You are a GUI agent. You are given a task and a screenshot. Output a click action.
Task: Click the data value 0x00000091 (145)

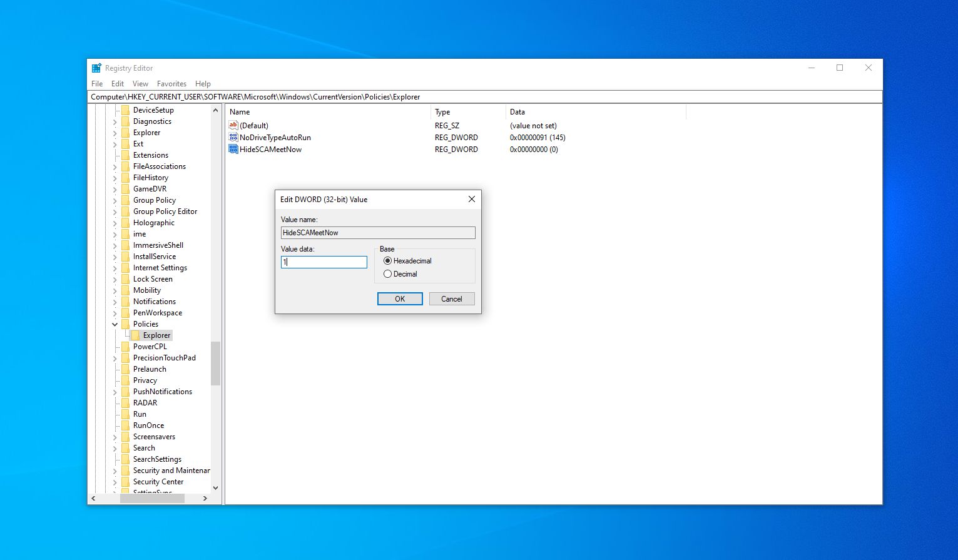538,138
